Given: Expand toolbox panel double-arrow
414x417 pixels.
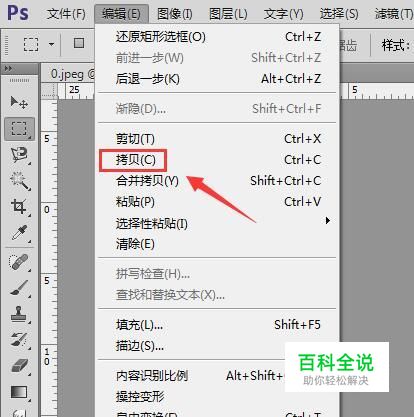Looking at the screenshot, I should click(8, 69).
